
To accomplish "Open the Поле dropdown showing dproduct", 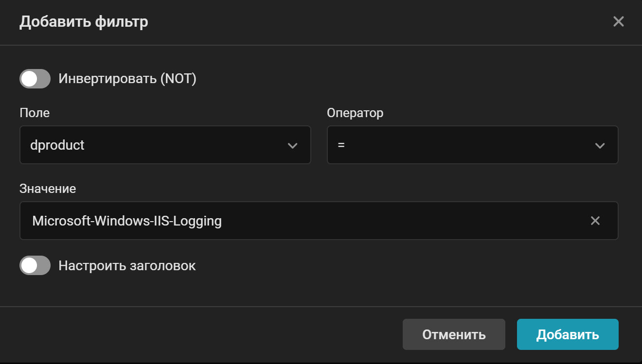I will [165, 145].
